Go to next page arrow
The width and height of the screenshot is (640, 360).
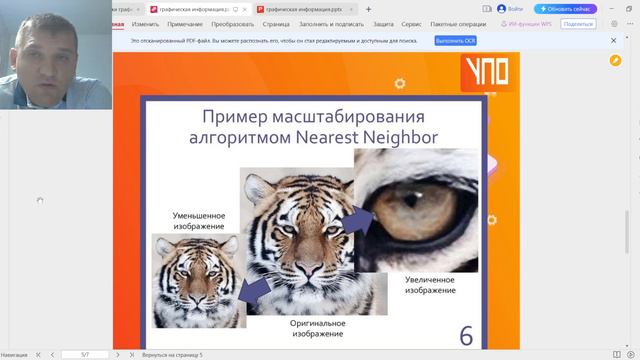click(x=118, y=355)
